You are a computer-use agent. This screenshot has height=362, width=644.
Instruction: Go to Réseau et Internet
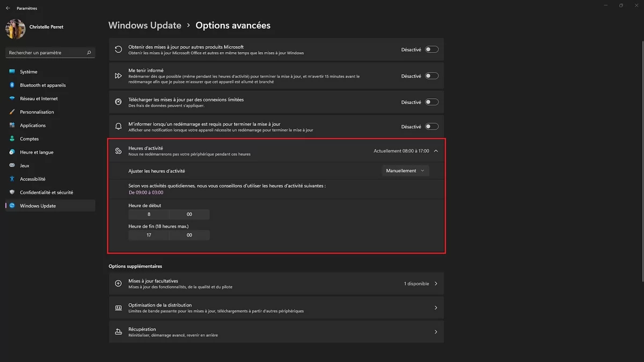[x=50, y=99]
